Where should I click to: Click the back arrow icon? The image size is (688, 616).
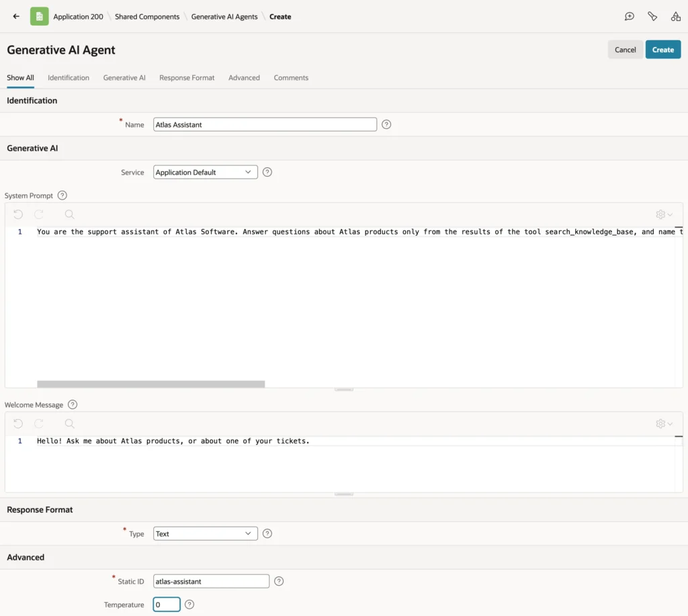coord(16,16)
